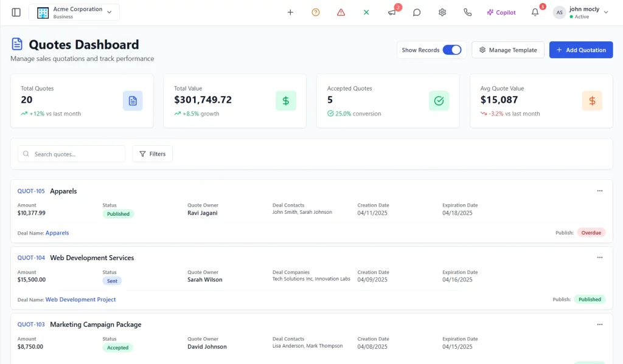The height and width of the screenshot is (364, 623).
Task: Click the Accepted status badge
Action: point(117,348)
